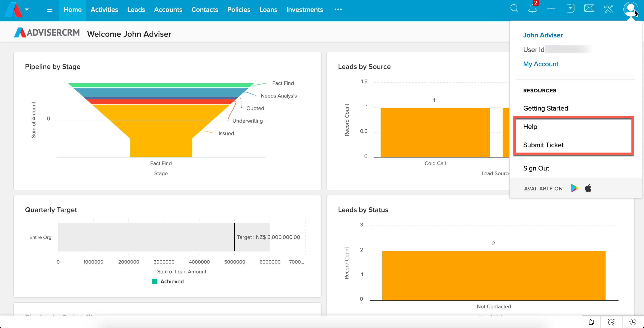Click alarm clock reminders icon at bottom
This screenshot has width=644, height=328.
click(x=611, y=322)
